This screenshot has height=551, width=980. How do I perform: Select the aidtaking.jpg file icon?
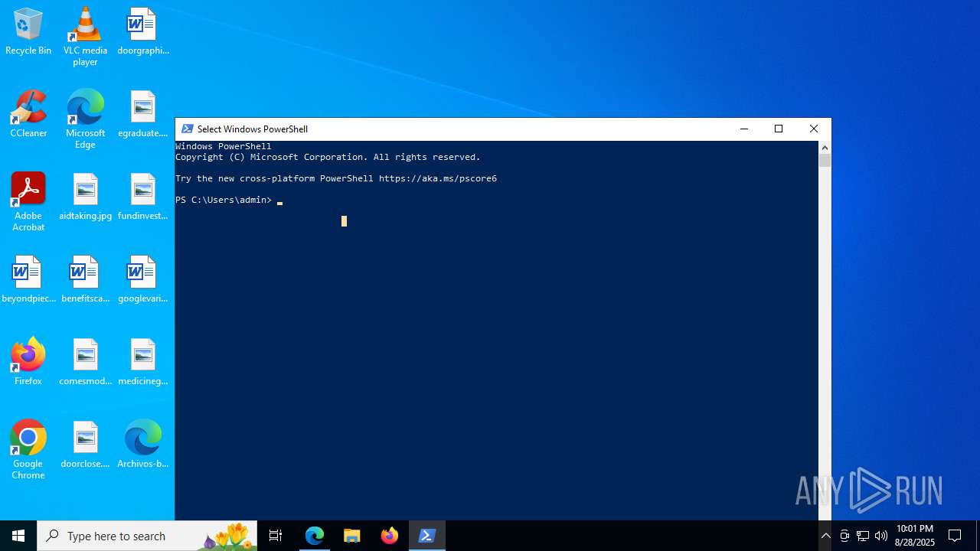coord(85,197)
